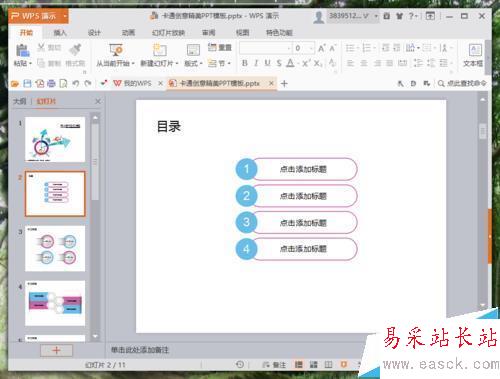This screenshot has height=379, width=500.
Task: Open the Review ribbon tab
Action: click(209, 33)
